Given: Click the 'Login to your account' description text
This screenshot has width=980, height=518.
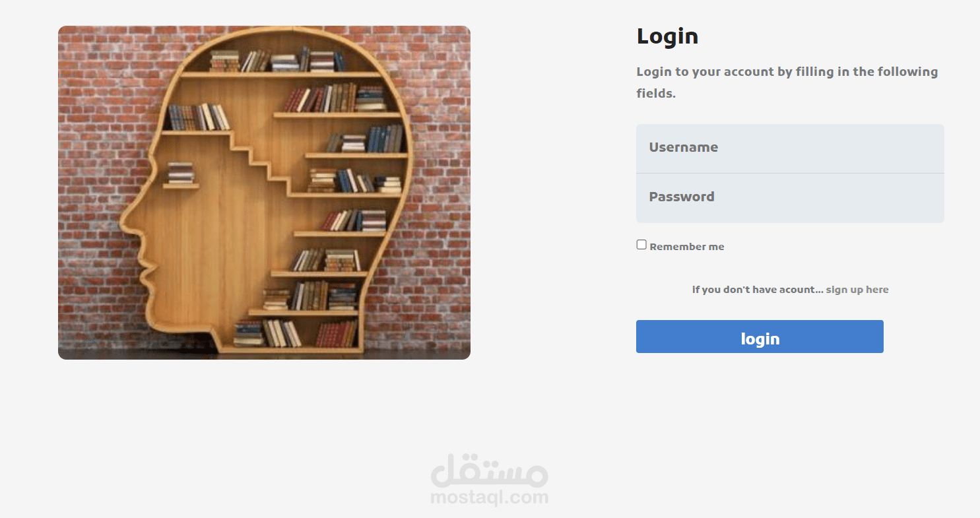Looking at the screenshot, I should pos(787,82).
